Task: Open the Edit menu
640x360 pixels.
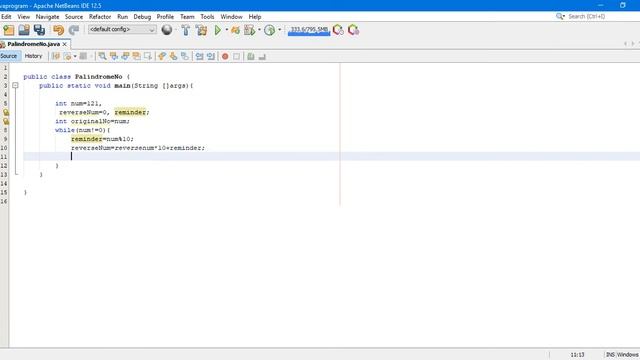Action: click(6, 17)
